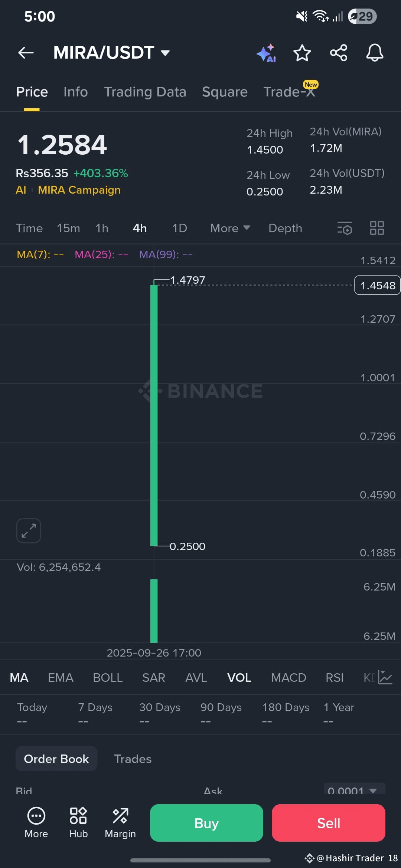Enable the BOLL indicator overlay

point(107,677)
